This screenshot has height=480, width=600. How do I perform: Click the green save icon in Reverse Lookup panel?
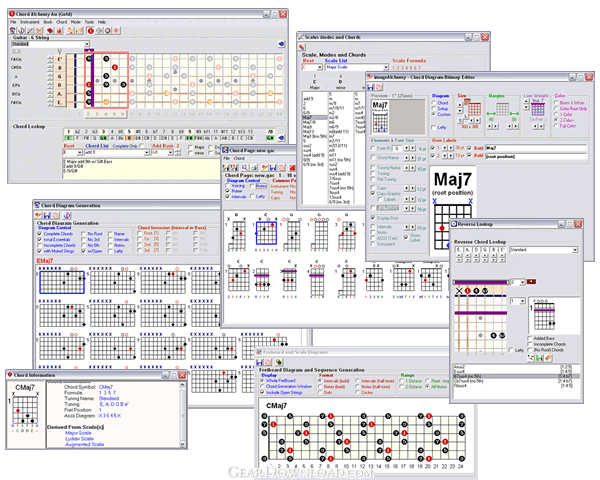(540, 358)
